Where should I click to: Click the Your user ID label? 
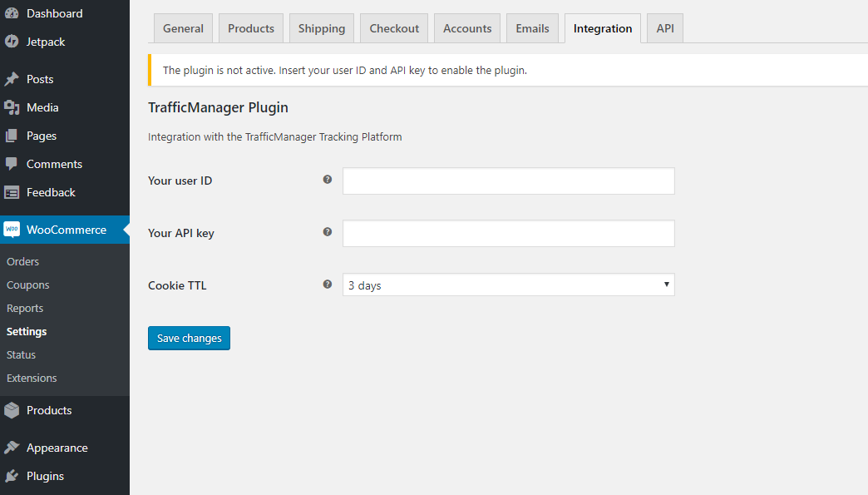[x=180, y=181]
